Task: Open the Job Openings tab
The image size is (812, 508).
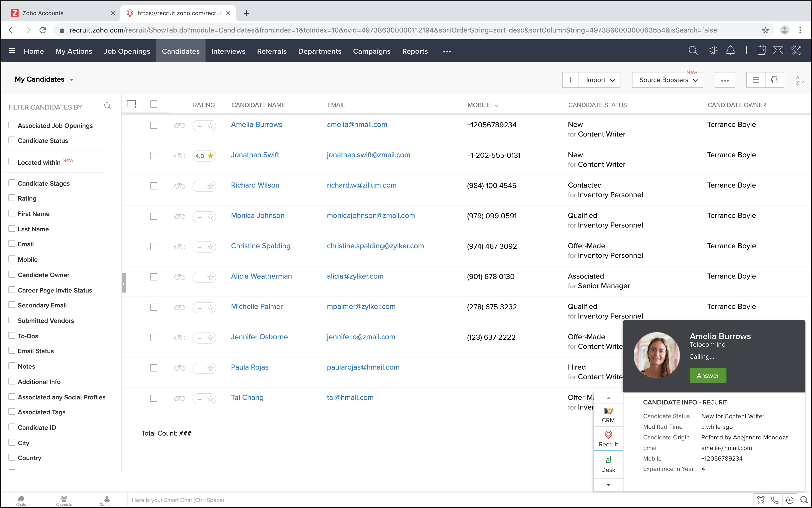Action: (127, 51)
